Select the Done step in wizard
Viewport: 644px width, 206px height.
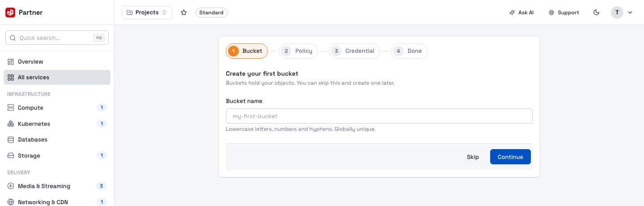409,51
